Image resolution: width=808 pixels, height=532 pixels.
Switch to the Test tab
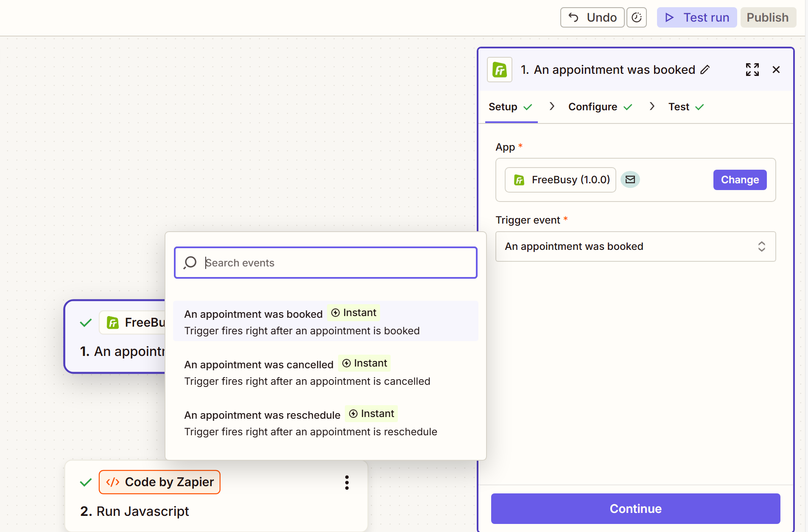[686, 107]
